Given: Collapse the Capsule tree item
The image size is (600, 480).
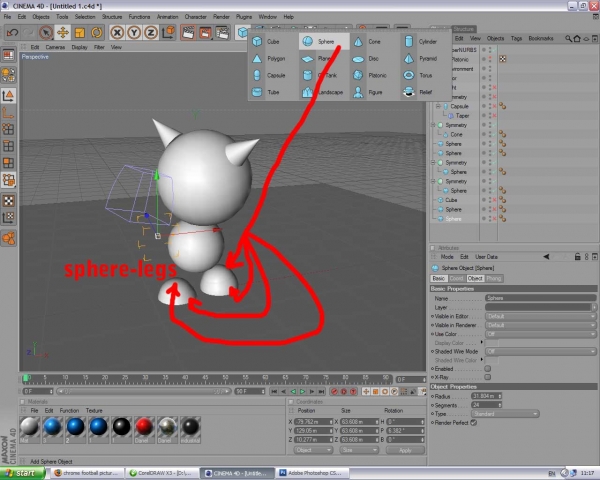Looking at the screenshot, I should (439, 106).
